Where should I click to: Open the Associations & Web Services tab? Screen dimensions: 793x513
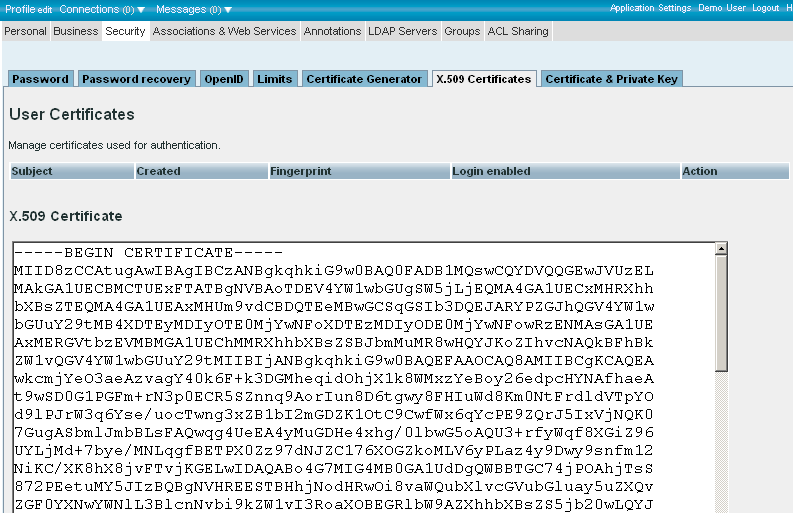pos(224,31)
